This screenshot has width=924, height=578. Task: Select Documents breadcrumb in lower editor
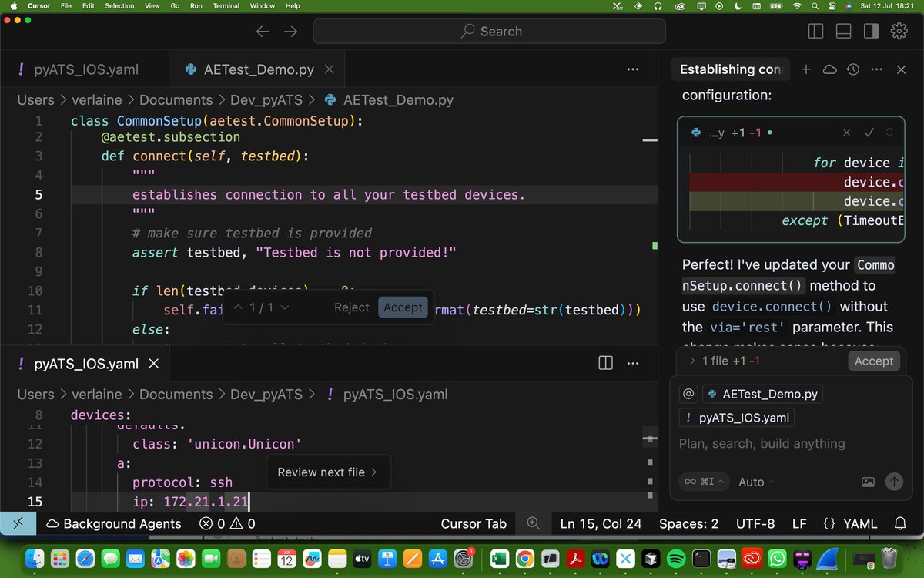[176, 394]
